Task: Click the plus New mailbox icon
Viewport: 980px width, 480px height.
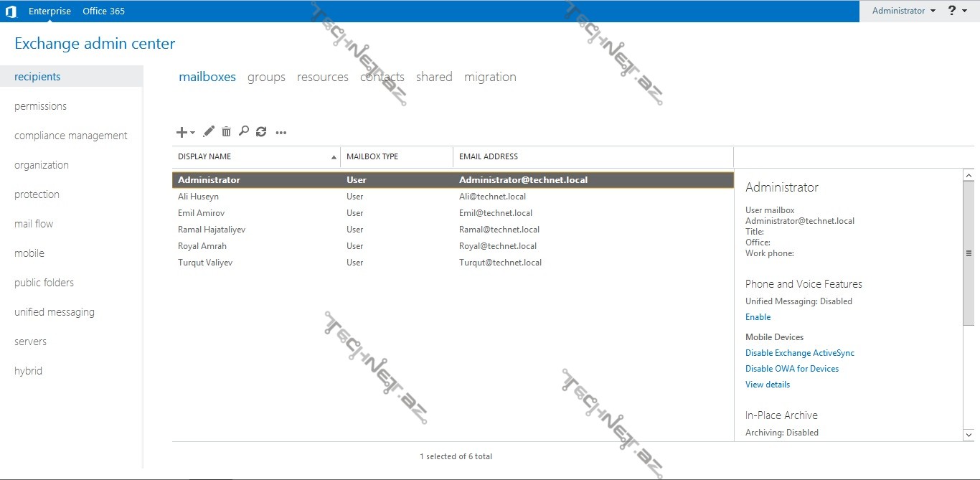Action: [183, 132]
